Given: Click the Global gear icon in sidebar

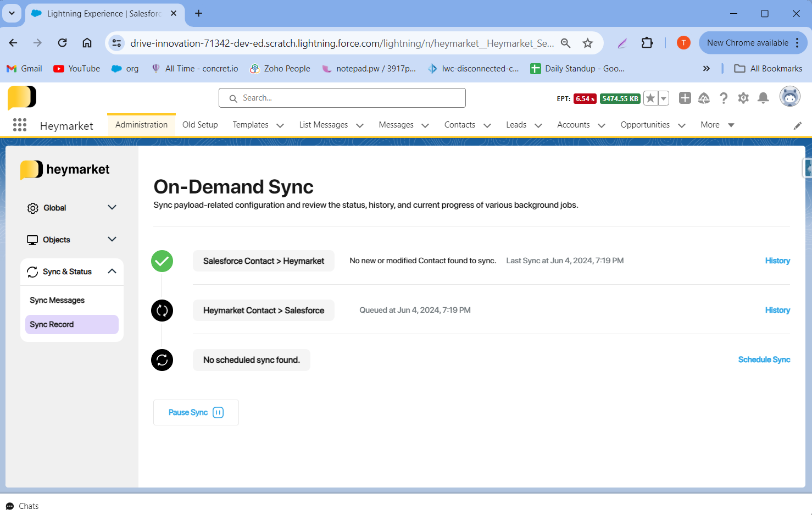Looking at the screenshot, I should [32, 208].
